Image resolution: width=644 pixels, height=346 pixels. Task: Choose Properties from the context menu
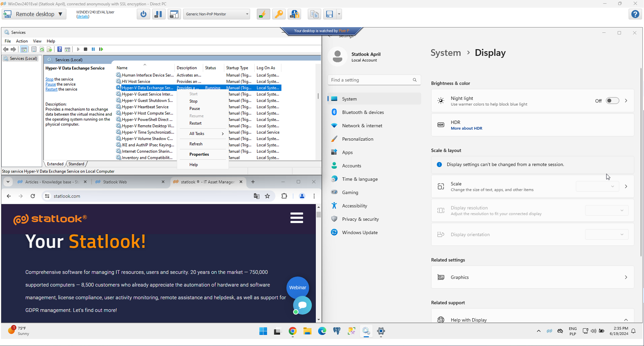(x=199, y=154)
